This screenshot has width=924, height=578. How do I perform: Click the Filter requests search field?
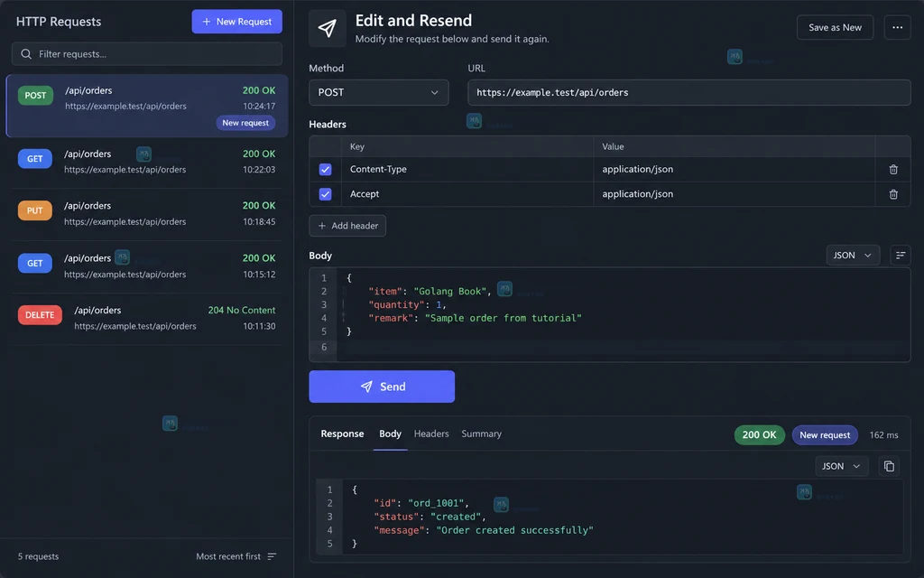pos(147,54)
